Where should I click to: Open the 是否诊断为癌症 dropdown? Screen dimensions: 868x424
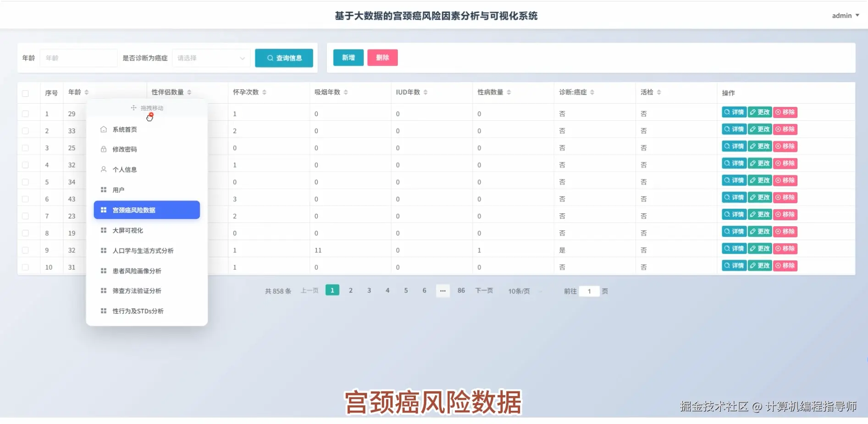211,58
